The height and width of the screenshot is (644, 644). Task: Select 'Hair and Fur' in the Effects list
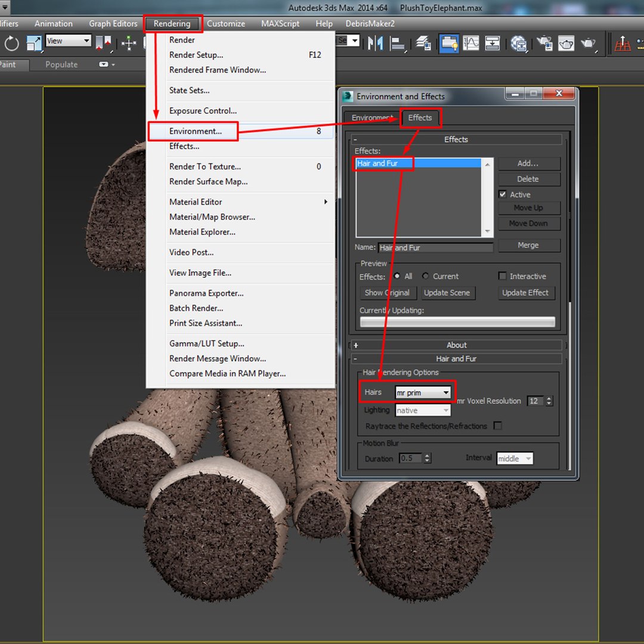tap(418, 163)
